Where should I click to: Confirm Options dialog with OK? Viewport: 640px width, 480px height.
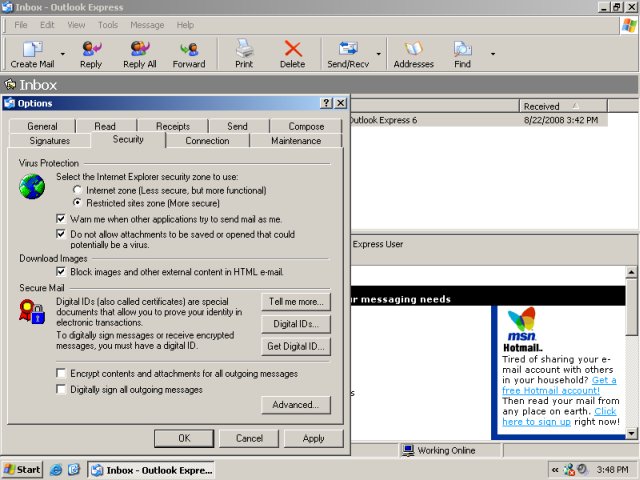coord(184,438)
